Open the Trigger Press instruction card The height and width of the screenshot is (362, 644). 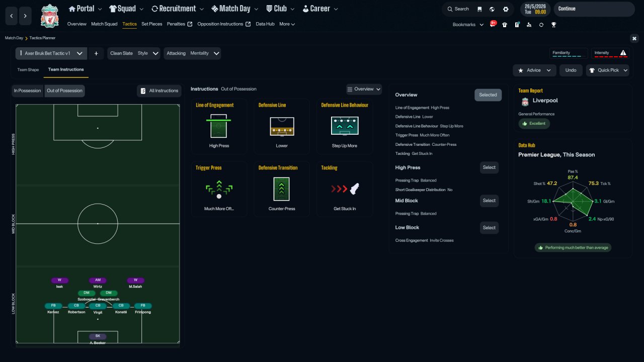click(219, 189)
